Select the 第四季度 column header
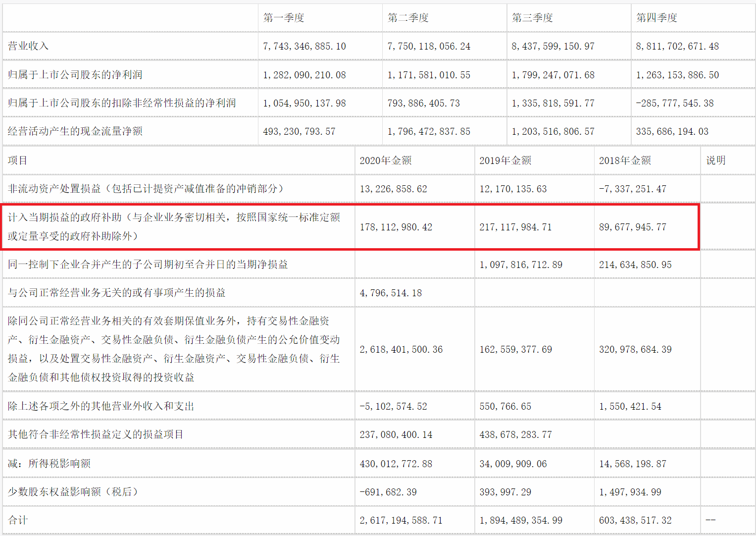 click(656, 18)
